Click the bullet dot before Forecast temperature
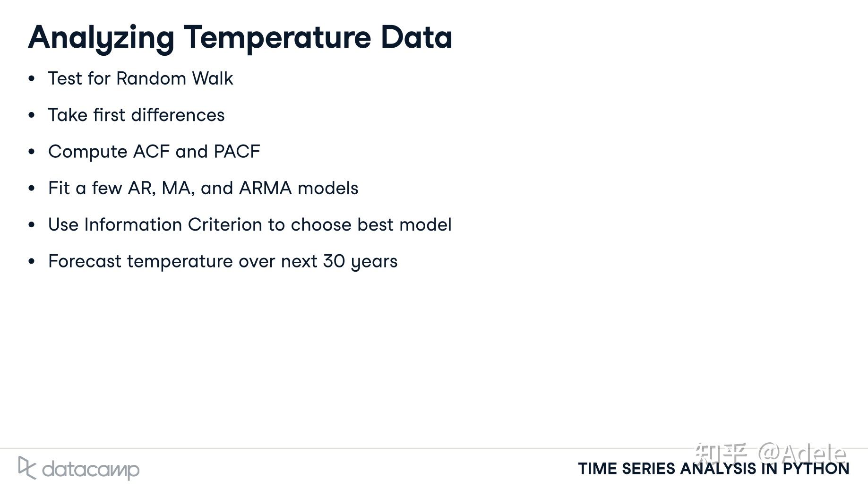868x489 pixels. [x=32, y=261]
